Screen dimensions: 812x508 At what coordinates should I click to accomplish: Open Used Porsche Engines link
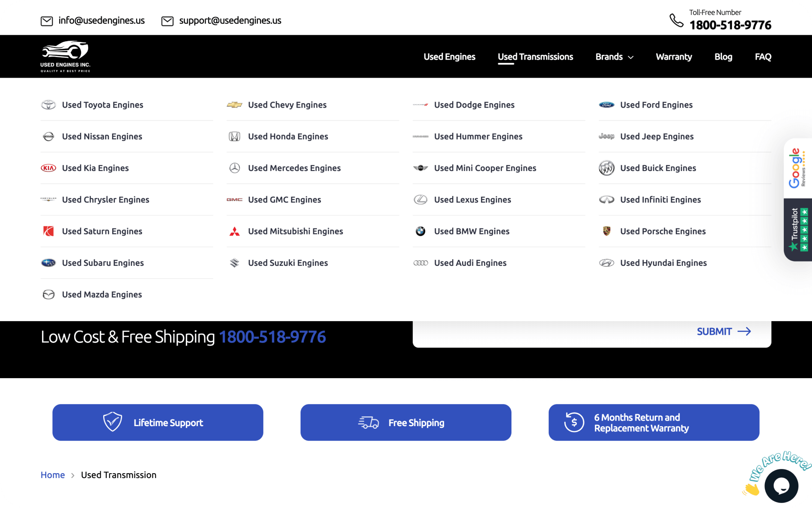[x=663, y=231]
